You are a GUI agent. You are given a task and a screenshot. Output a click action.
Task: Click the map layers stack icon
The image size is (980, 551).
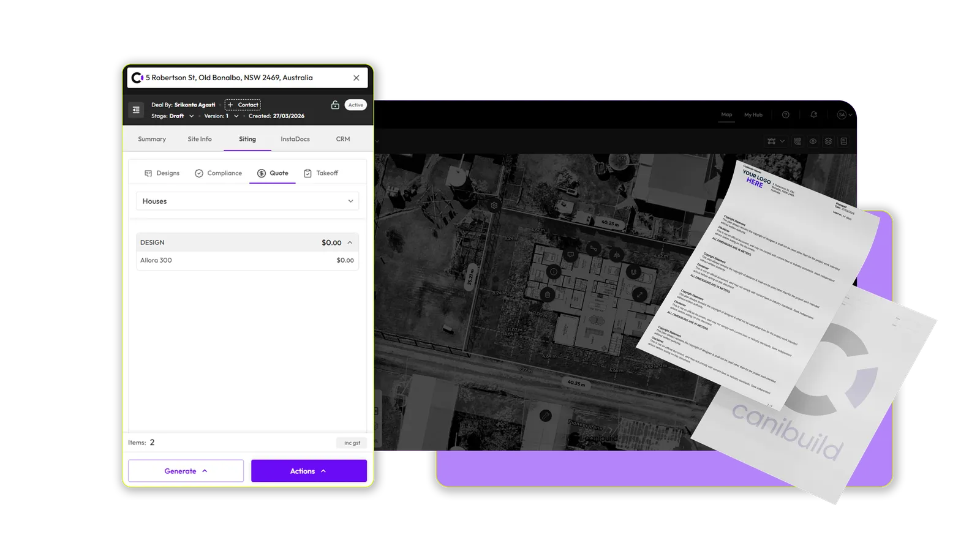828,141
